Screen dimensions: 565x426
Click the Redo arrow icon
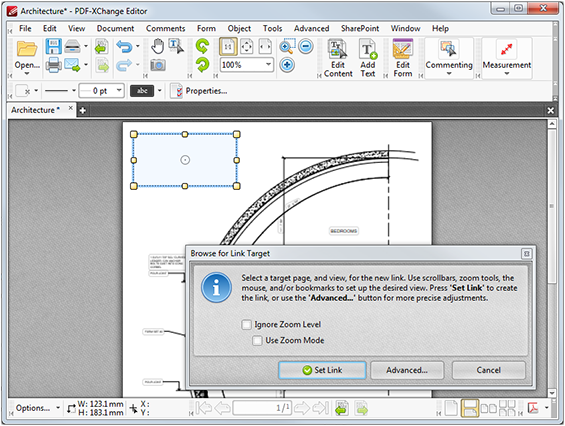124,65
